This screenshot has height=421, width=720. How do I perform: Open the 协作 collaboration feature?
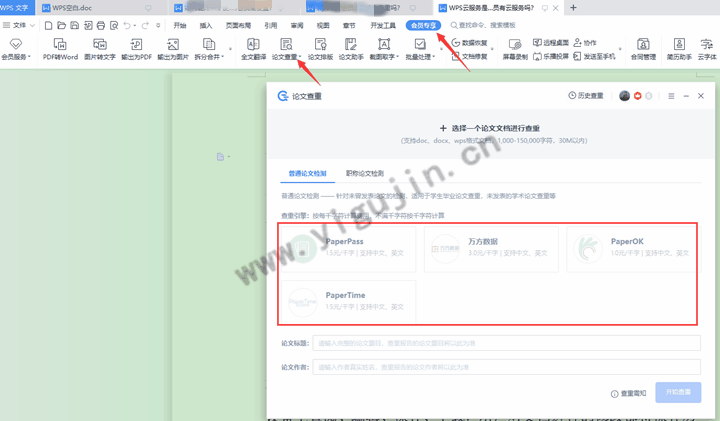coord(585,43)
